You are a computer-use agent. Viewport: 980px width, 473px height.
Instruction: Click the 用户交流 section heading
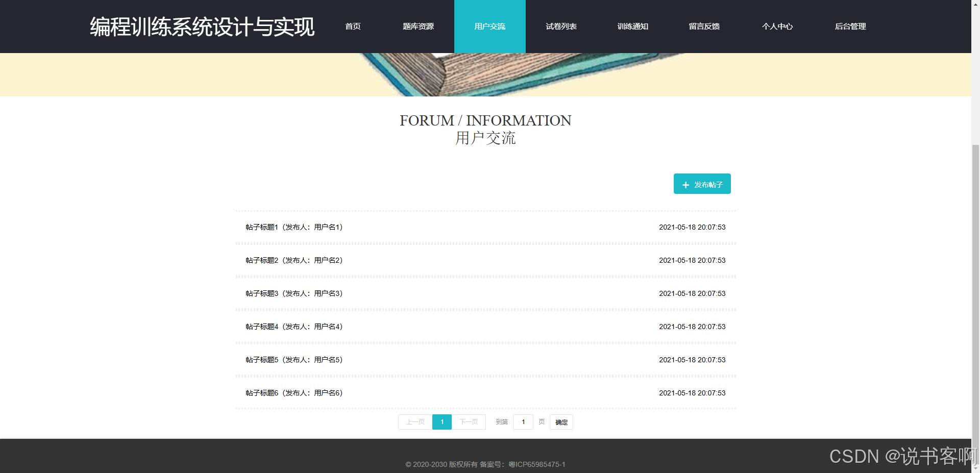(x=485, y=138)
